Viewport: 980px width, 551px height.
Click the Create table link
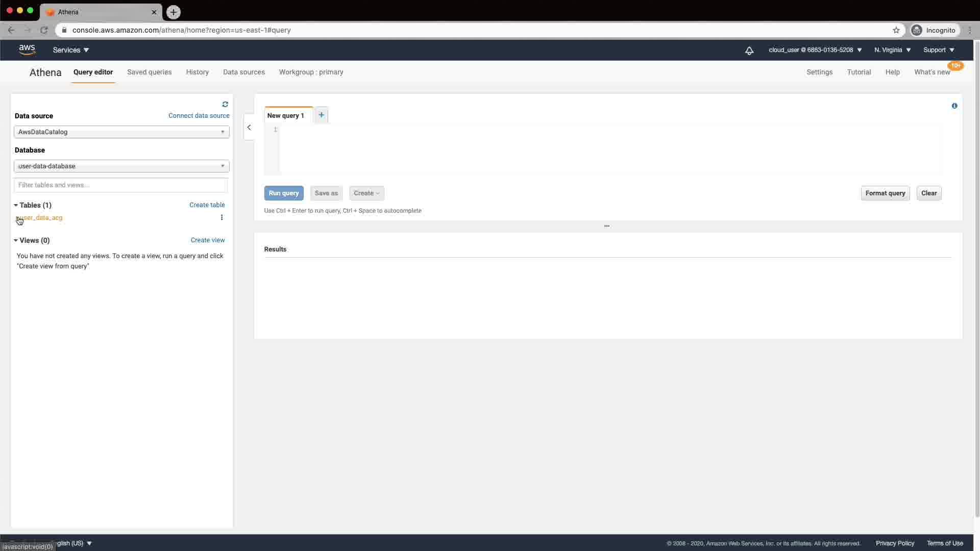(207, 205)
